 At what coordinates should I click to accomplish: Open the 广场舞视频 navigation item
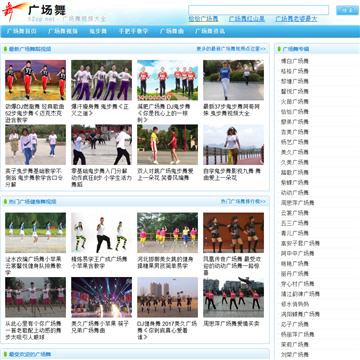[63, 31]
